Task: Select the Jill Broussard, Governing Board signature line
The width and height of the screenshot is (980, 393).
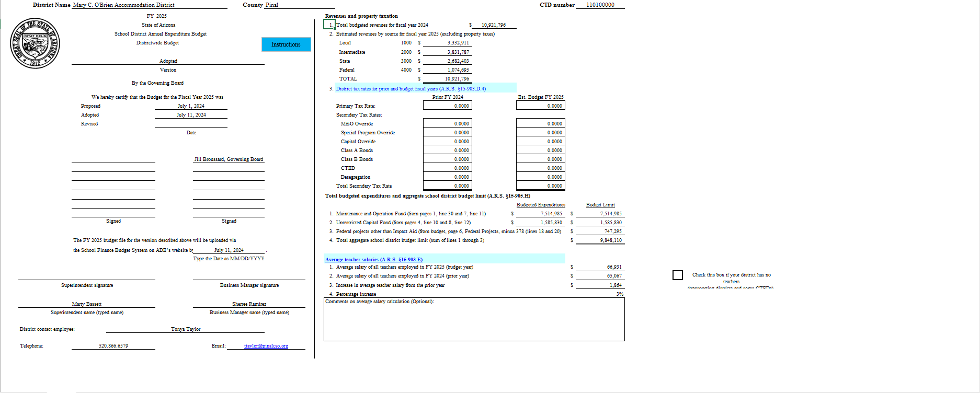Action: tap(229, 159)
